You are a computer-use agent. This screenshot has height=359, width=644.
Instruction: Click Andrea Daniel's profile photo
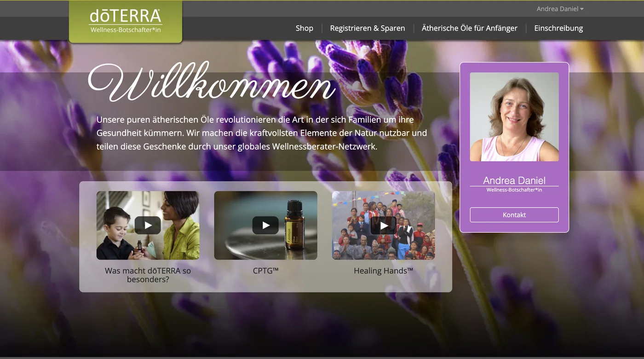(514, 117)
